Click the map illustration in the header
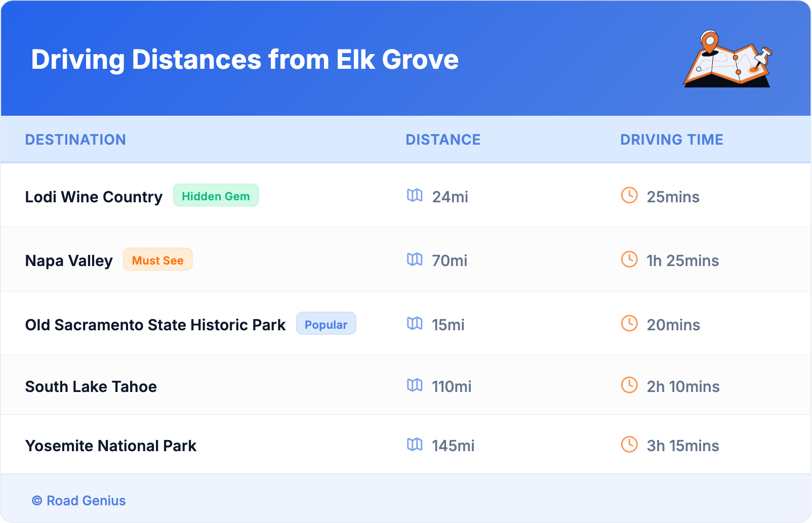The image size is (812, 523). pyautogui.click(x=727, y=59)
